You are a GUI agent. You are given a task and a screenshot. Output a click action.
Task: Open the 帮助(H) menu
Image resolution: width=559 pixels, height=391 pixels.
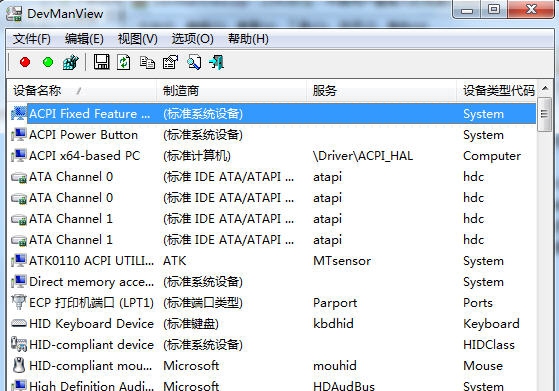pyautogui.click(x=248, y=38)
